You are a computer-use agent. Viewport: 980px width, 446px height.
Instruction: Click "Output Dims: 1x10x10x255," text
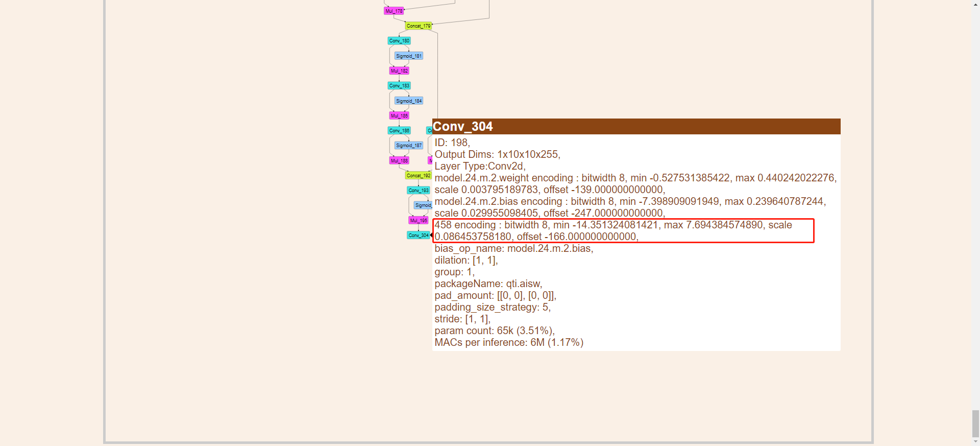tap(498, 154)
